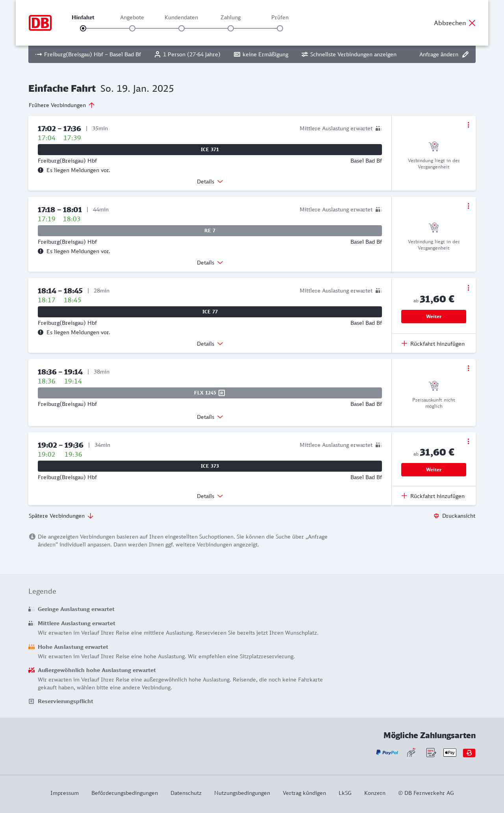Open three-dot menu for FLX 1245 connection

(x=468, y=368)
